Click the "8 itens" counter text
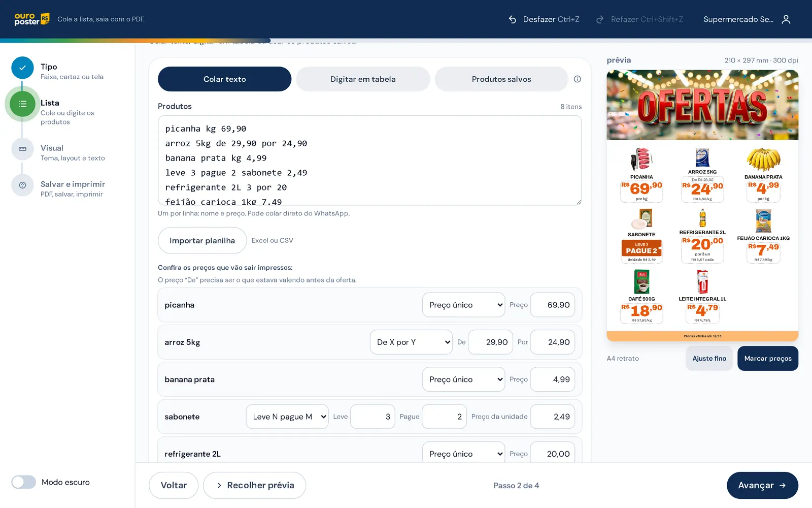Image resolution: width=812 pixels, height=508 pixels. (571, 107)
